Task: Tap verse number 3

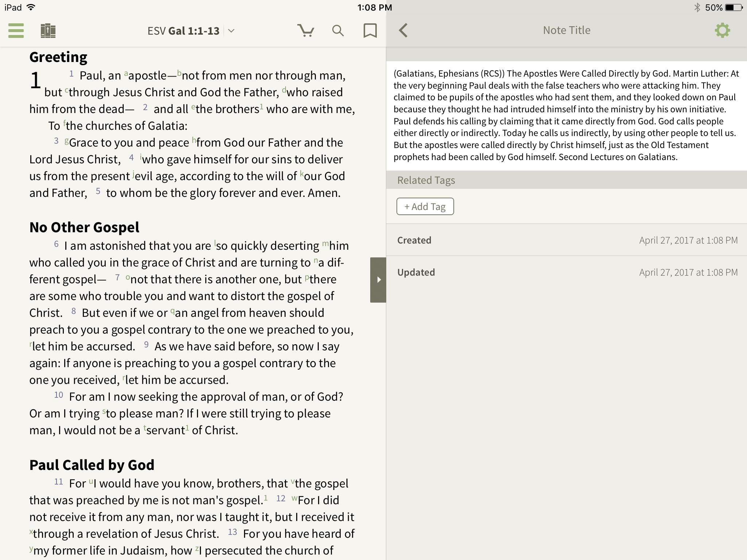Action: (x=56, y=141)
